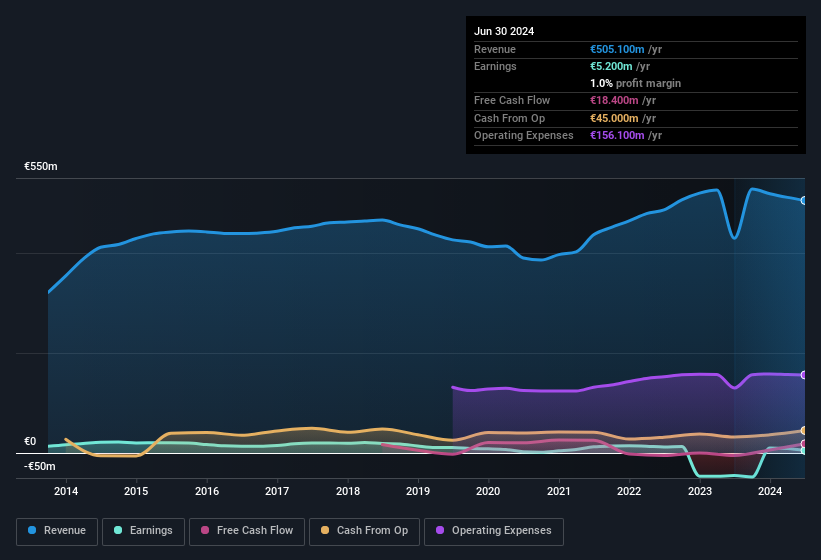The width and height of the screenshot is (821, 560).
Task: Click the €550m y-axis label
Action: click(41, 166)
